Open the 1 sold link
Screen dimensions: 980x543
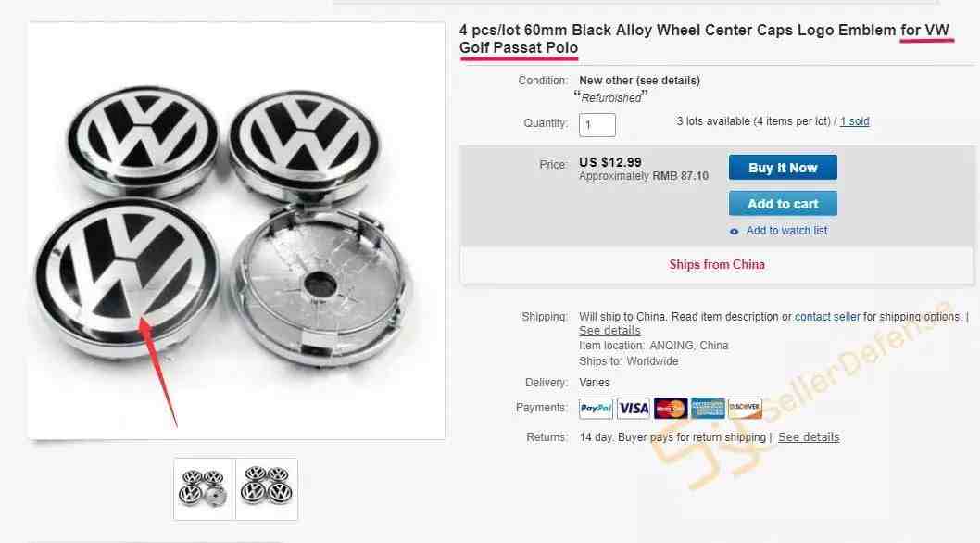click(854, 121)
